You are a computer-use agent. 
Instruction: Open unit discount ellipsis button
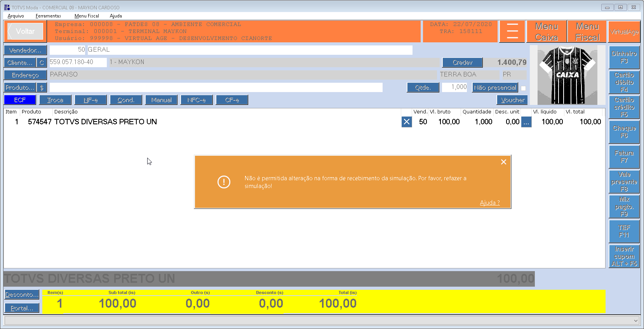(526, 122)
